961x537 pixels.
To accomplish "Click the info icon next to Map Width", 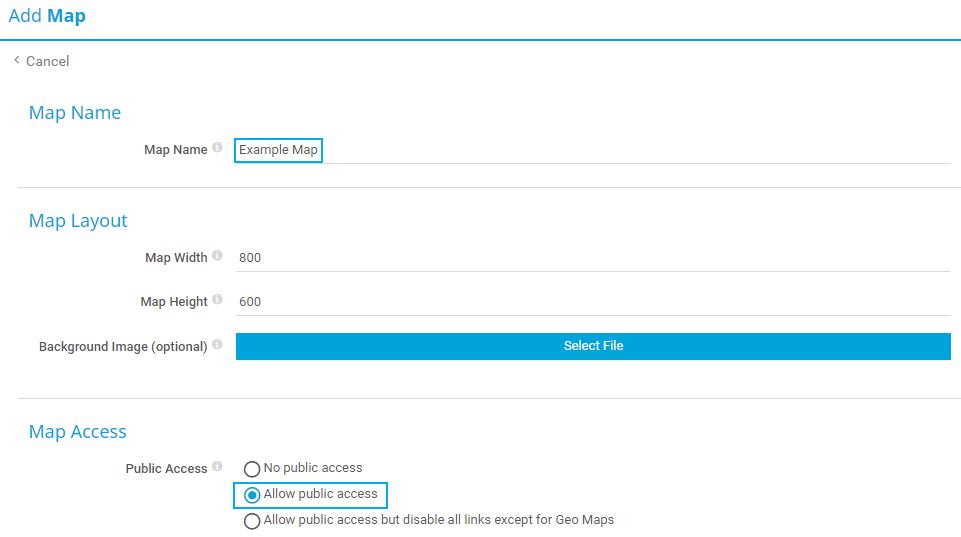I will pyautogui.click(x=217, y=256).
